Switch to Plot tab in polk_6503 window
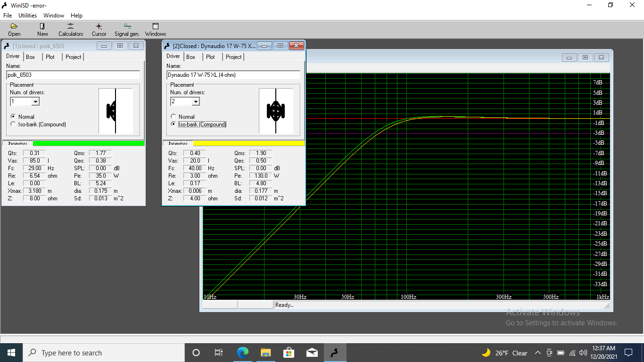Image resolution: width=644 pixels, height=362 pixels. [x=50, y=57]
